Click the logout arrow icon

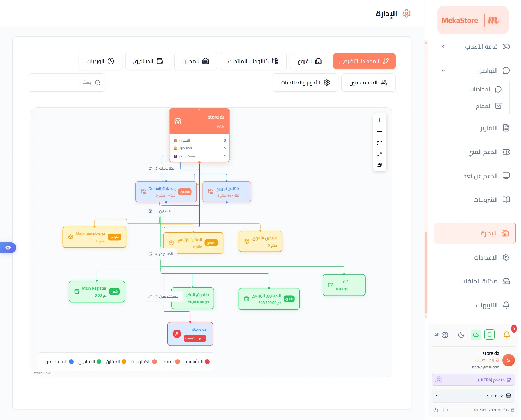[x=446, y=410]
